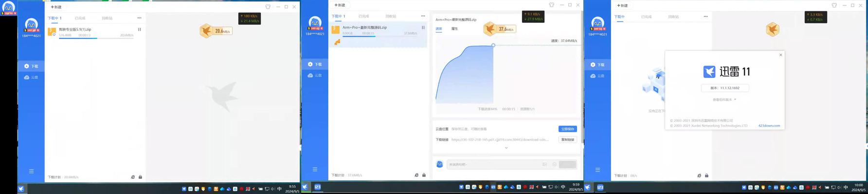Click the floating 20.6MB/s speed ball
The width and height of the screenshot is (868, 194).
pos(216,31)
